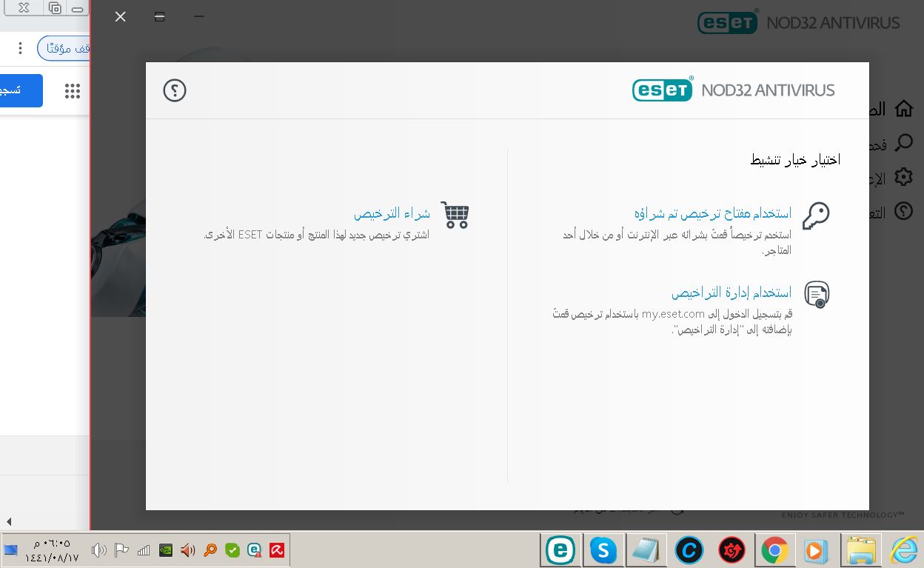Viewport: 924px width, 568px height.
Task: Open link استخدام مفتاح ترخيص تم شراؤه
Action: coord(713,213)
